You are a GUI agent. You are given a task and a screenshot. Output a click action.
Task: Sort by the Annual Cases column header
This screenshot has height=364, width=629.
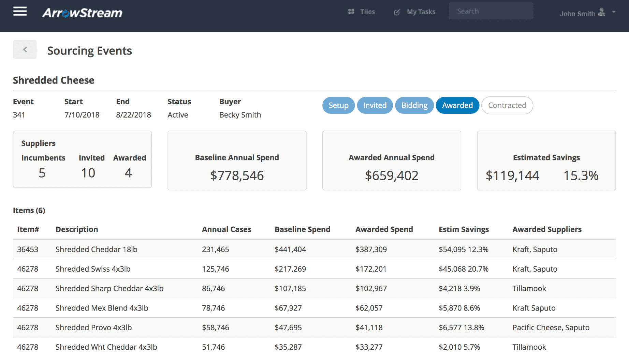[226, 229]
